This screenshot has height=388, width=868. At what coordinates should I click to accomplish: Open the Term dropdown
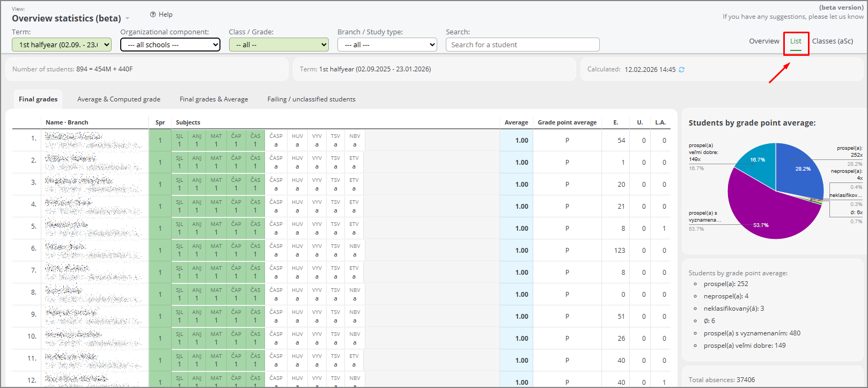pos(62,45)
